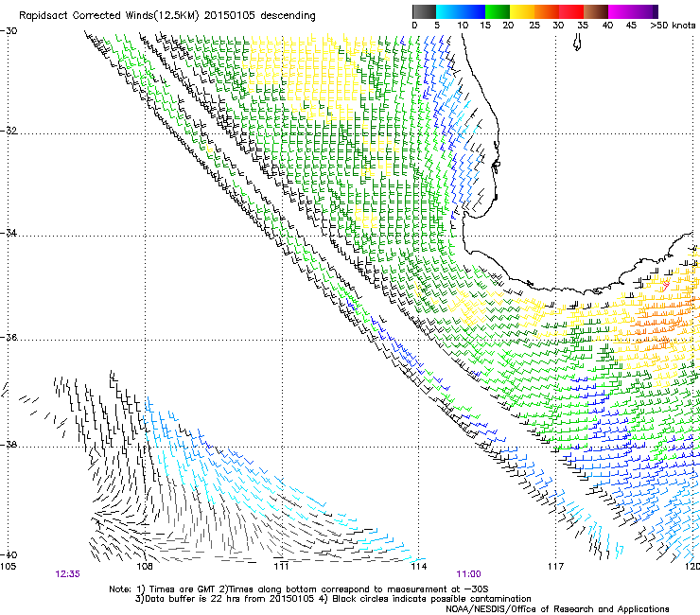Image resolution: width=700 pixels, height=615 pixels.
Task: Click the 'NOAA/NESDIS/Office of Research and Applications' credit
Action: 557,609
